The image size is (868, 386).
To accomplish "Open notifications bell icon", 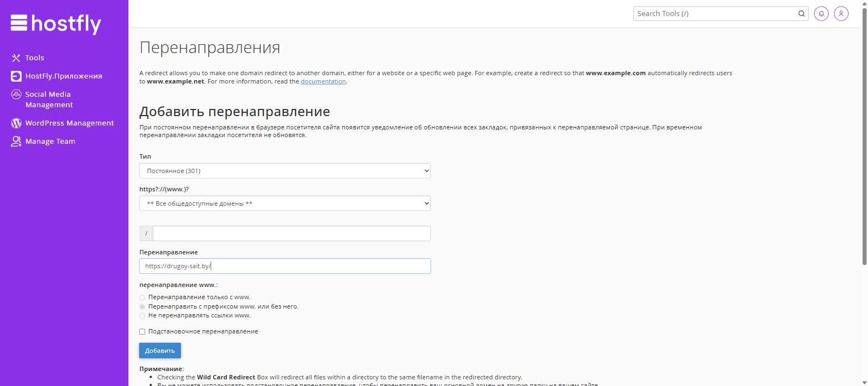I will pyautogui.click(x=821, y=13).
